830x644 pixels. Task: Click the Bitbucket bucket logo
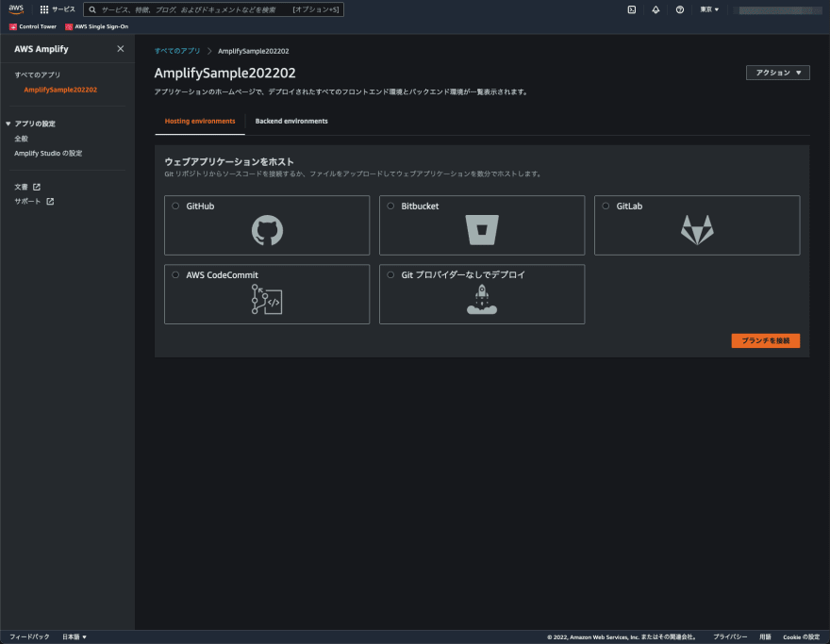[x=482, y=230]
